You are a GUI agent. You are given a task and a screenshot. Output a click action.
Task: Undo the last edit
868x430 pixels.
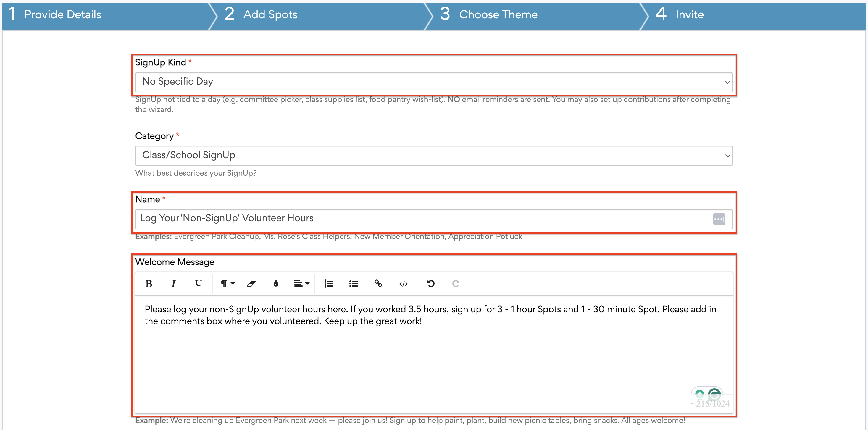coord(431,284)
